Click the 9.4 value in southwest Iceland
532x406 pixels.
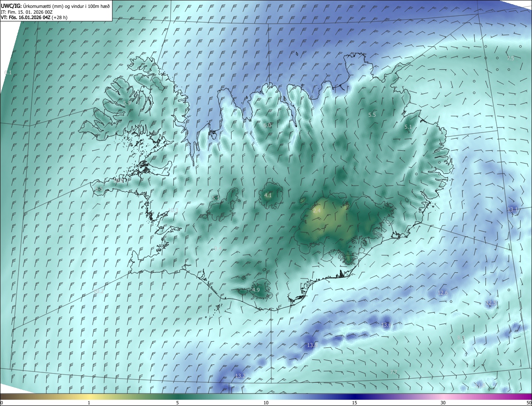tap(218, 248)
